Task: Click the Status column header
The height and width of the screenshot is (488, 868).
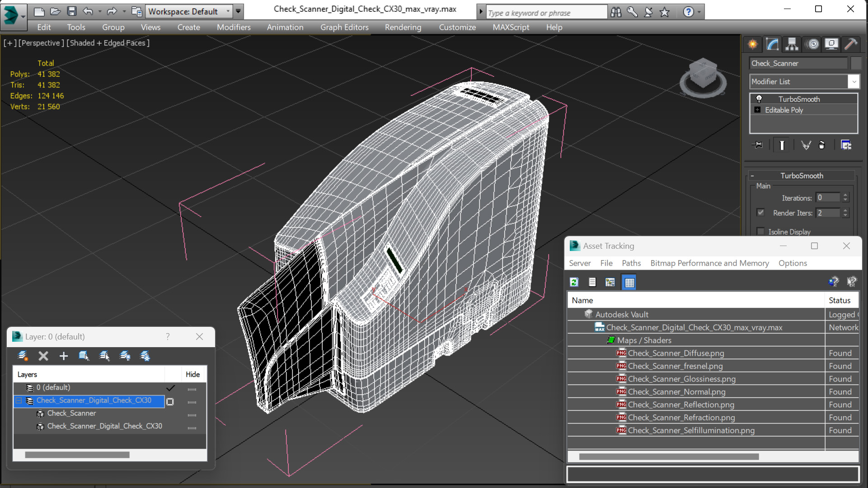Action: 842,300
